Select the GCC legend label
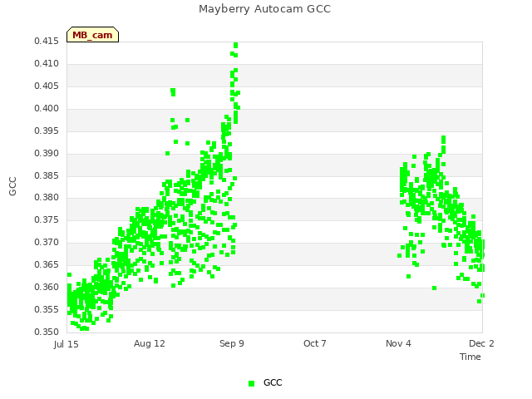 [273, 382]
